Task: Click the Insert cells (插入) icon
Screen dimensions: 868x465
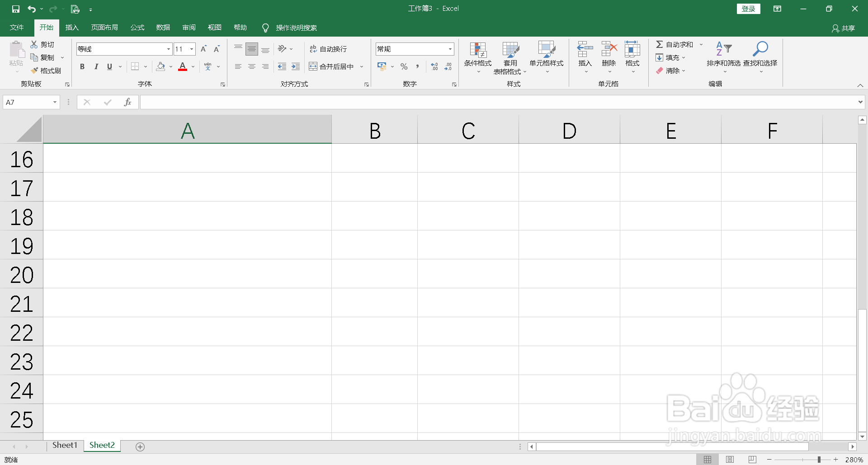Action: pos(585,49)
